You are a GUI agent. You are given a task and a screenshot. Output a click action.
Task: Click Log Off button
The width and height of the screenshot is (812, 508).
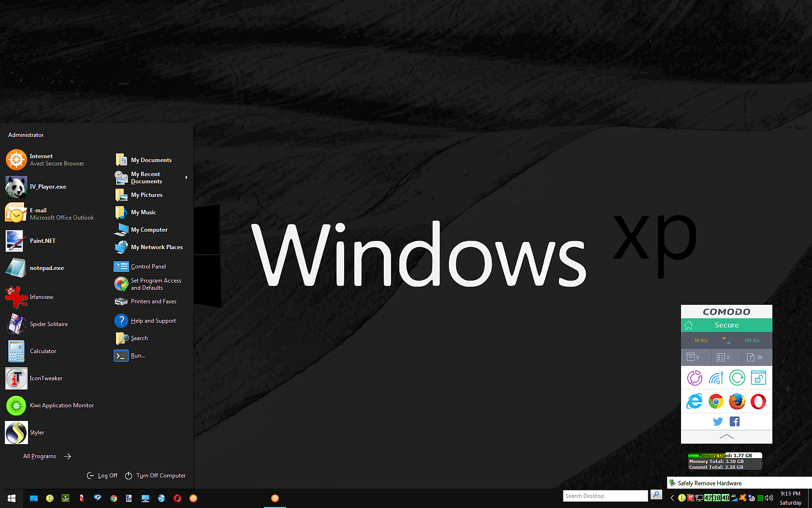(102, 476)
